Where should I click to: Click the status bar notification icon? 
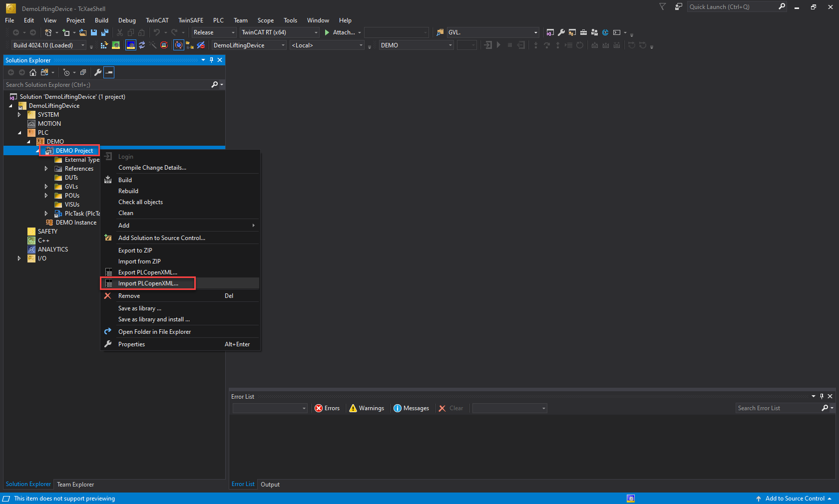tap(631, 499)
